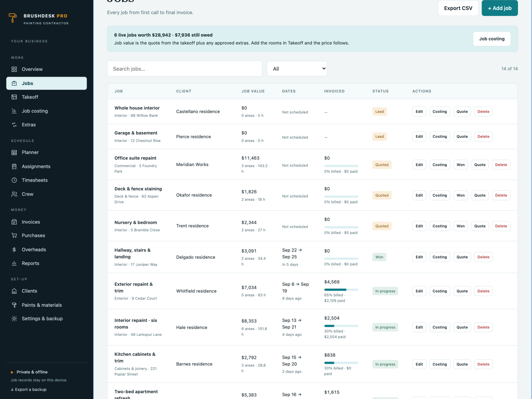Open Purchases via its cart icon
The image size is (532, 399).
(14, 236)
